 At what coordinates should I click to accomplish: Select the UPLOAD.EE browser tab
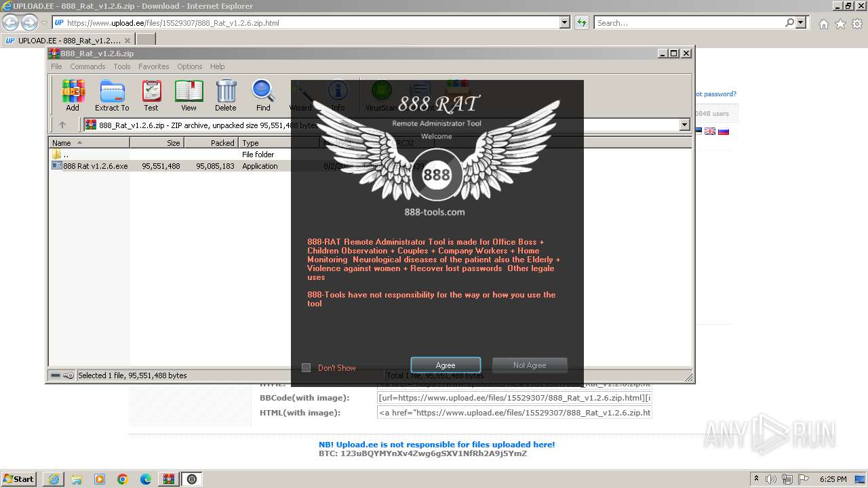67,41
